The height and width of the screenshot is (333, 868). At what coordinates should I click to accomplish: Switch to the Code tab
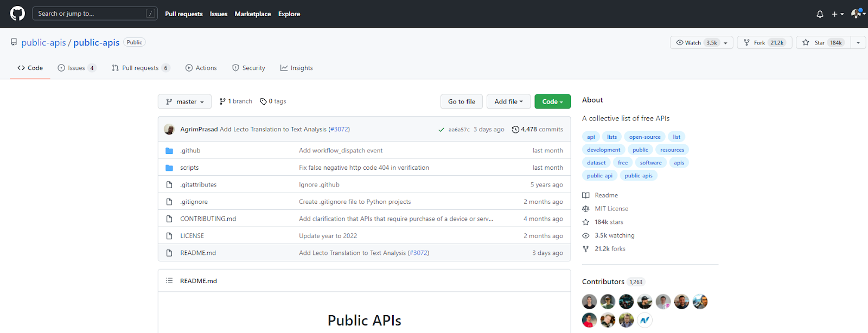pyautogui.click(x=30, y=68)
